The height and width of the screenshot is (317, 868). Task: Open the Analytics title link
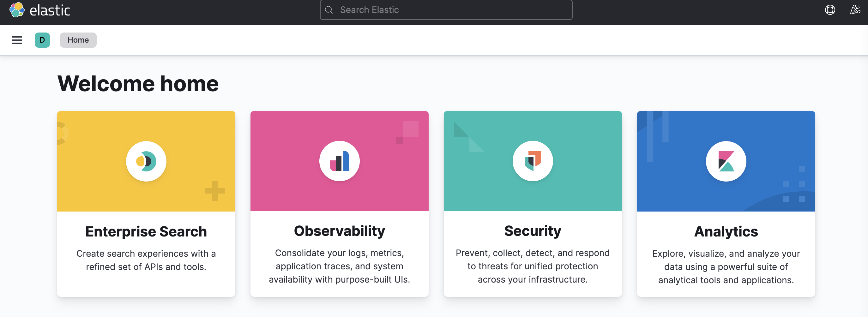pos(726,231)
